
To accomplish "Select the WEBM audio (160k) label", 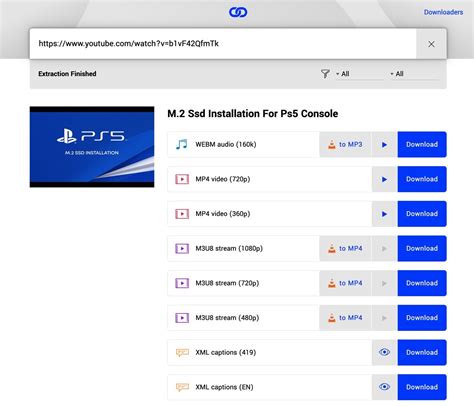I will [226, 144].
